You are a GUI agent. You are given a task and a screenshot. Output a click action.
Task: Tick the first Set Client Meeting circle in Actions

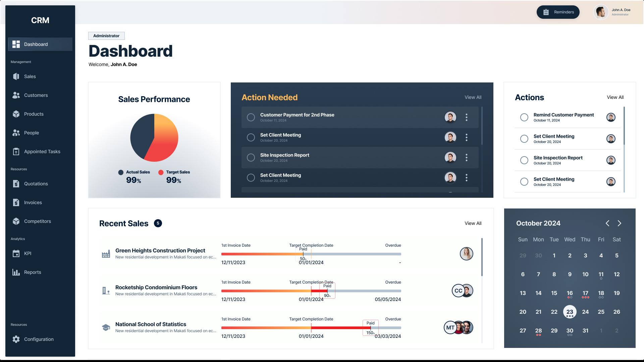click(524, 139)
